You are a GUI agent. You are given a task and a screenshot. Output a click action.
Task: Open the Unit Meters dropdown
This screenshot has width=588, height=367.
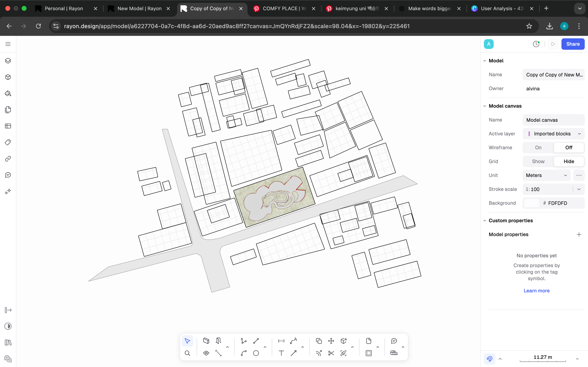pyautogui.click(x=546, y=175)
